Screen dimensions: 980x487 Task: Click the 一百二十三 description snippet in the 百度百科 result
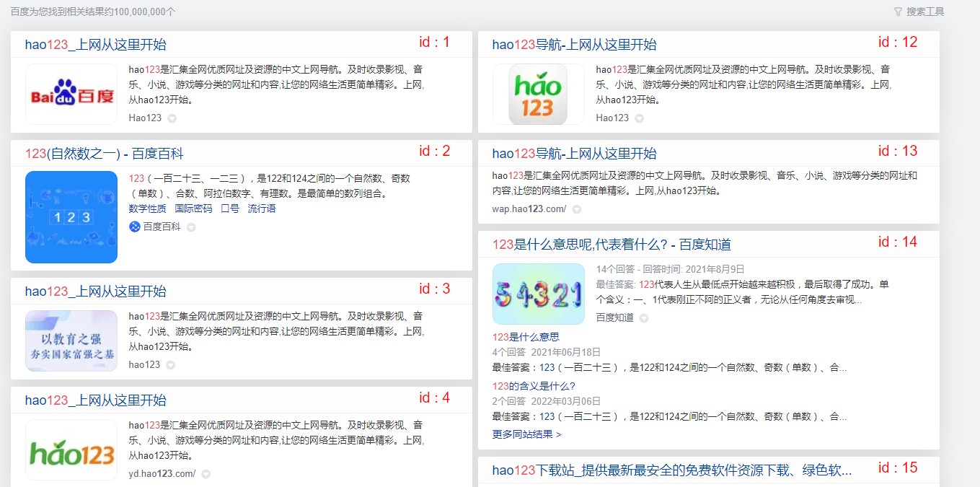point(270,186)
